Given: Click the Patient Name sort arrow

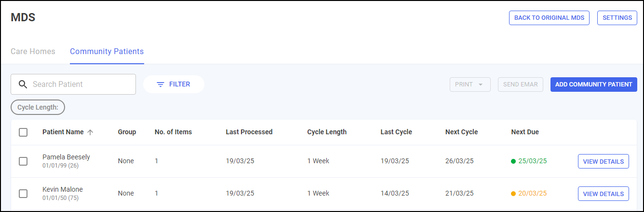Looking at the screenshot, I should click(x=90, y=132).
